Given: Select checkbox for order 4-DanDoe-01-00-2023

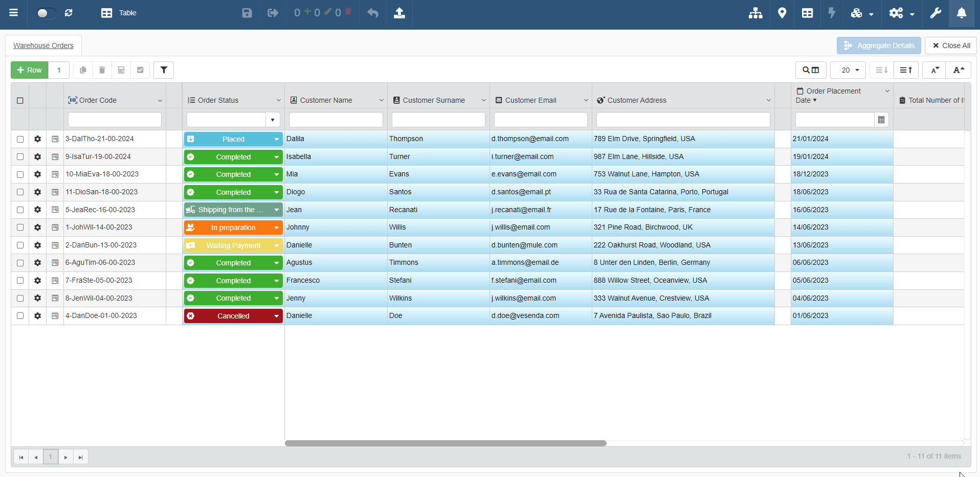Looking at the screenshot, I should (20, 316).
